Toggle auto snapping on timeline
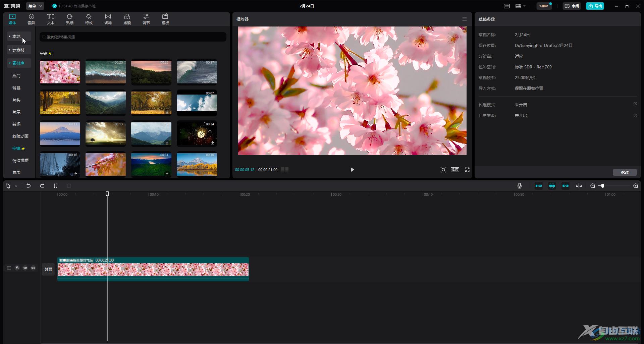644x344 pixels. (x=552, y=186)
